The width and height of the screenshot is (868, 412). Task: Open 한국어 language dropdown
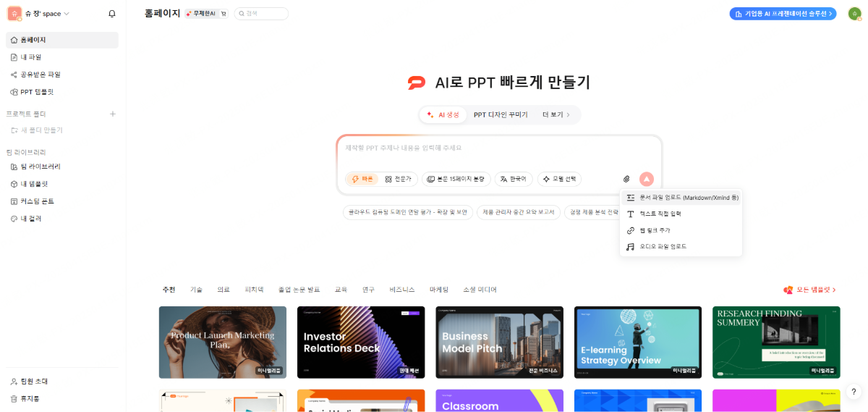514,179
